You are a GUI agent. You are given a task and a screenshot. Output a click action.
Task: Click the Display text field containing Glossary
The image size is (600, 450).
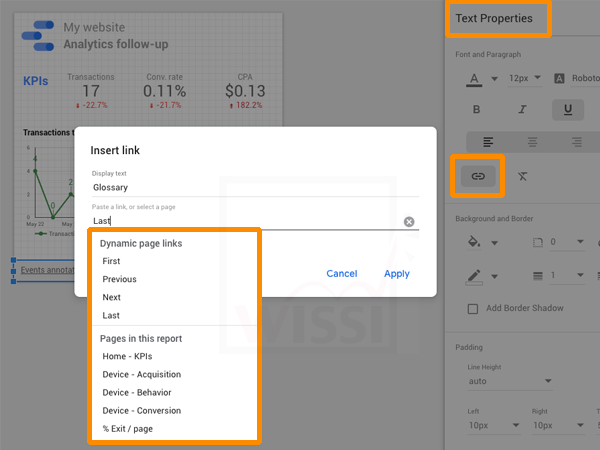pyautogui.click(x=255, y=188)
